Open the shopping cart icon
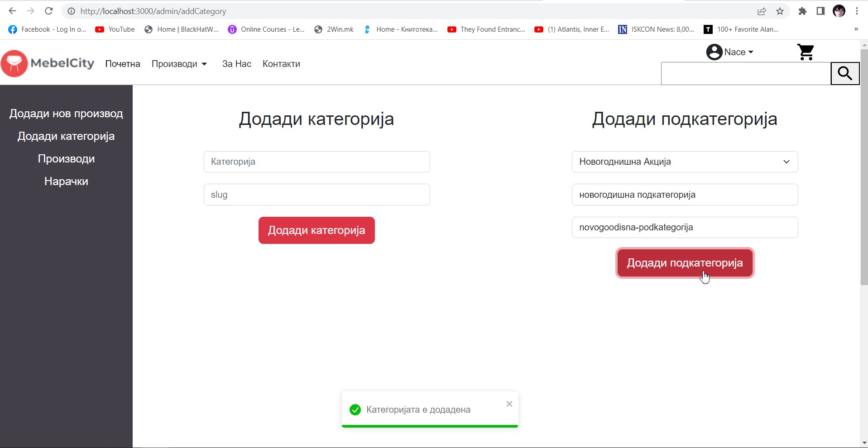 pos(805,52)
